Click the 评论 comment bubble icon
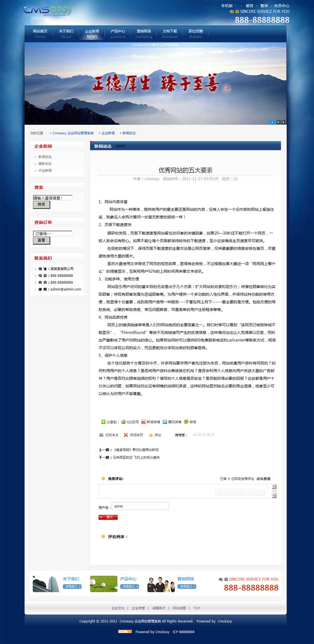This screenshot has width=314, height=644. tap(151, 435)
